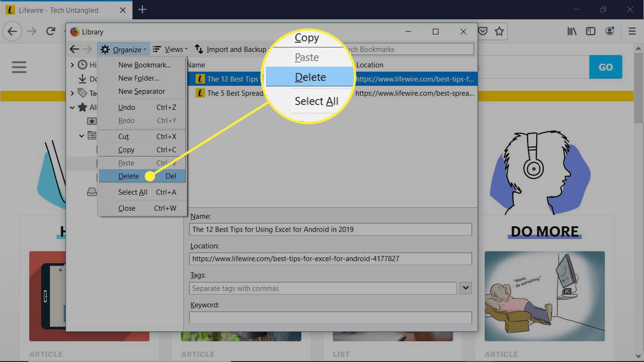The image size is (644, 362).
Task: Select Copy in the Organize menu
Action: (x=142, y=150)
